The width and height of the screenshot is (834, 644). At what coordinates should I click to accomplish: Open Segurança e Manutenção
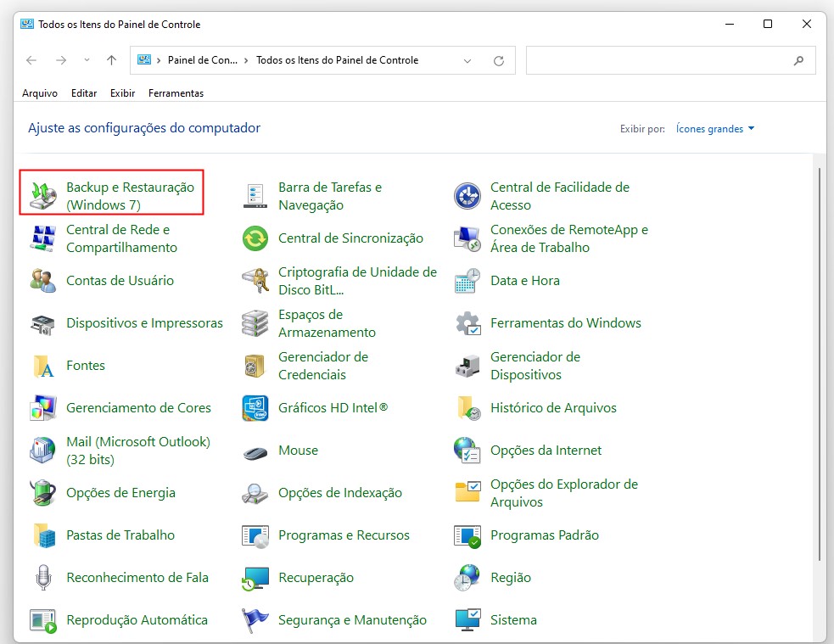coord(352,620)
